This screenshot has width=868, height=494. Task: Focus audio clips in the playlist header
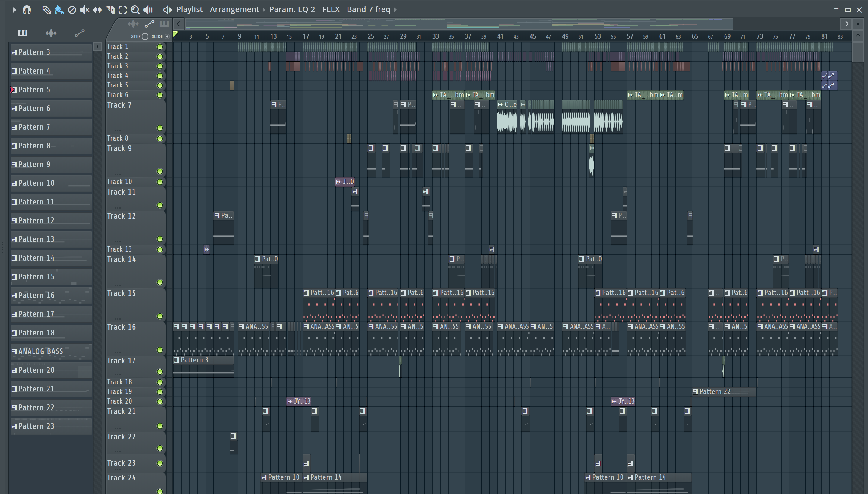(x=133, y=24)
